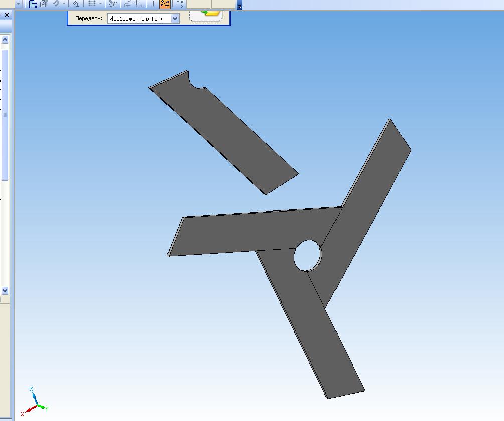The image size is (504, 421).
Task: Click the coordinate points icon
Action: coord(180,4)
